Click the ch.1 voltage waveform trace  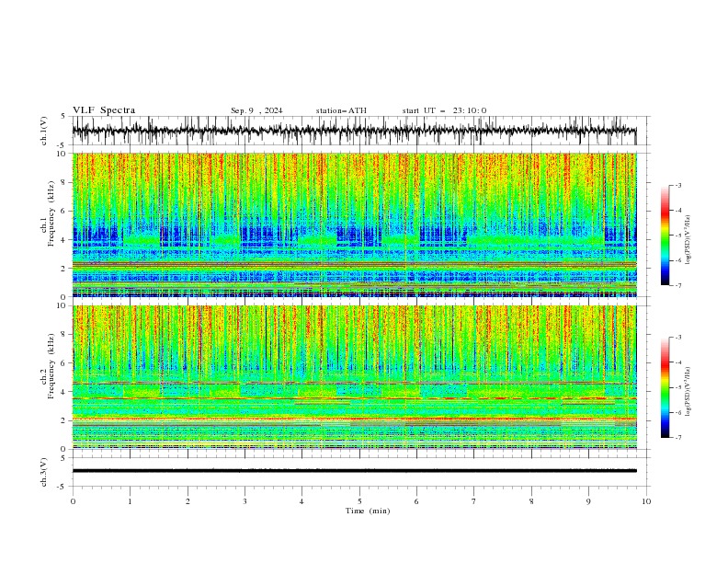tap(354, 131)
